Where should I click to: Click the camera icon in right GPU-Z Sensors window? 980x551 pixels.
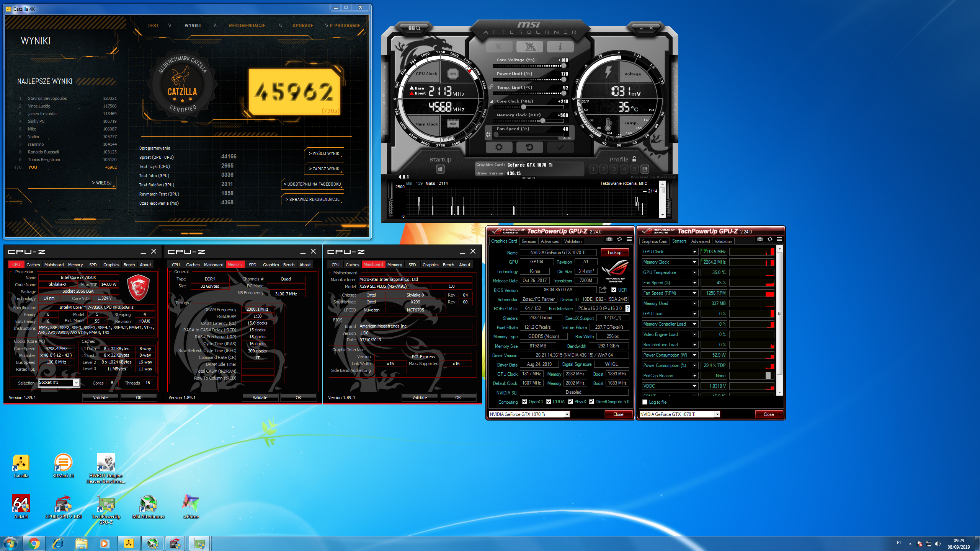tap(760, 240)
